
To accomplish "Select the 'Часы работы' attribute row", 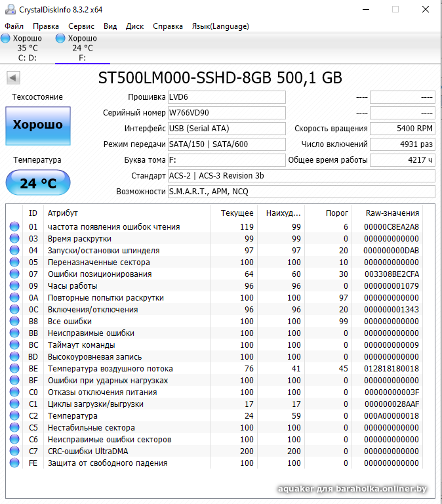I will pos(214,285).
